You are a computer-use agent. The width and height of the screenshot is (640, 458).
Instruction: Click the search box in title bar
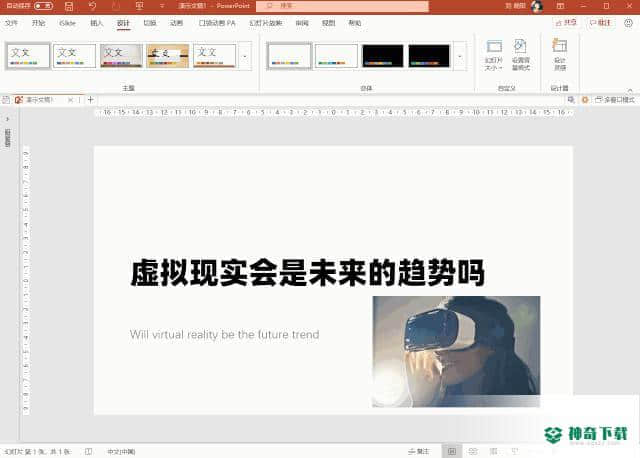coord(342,6)
